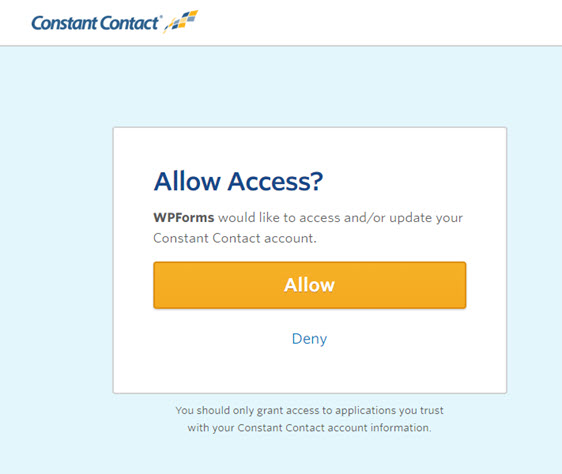The height and width of the screenshot is (474, 562).
Task: Click the 'would like to access' text line
Action: pos(308,218)
